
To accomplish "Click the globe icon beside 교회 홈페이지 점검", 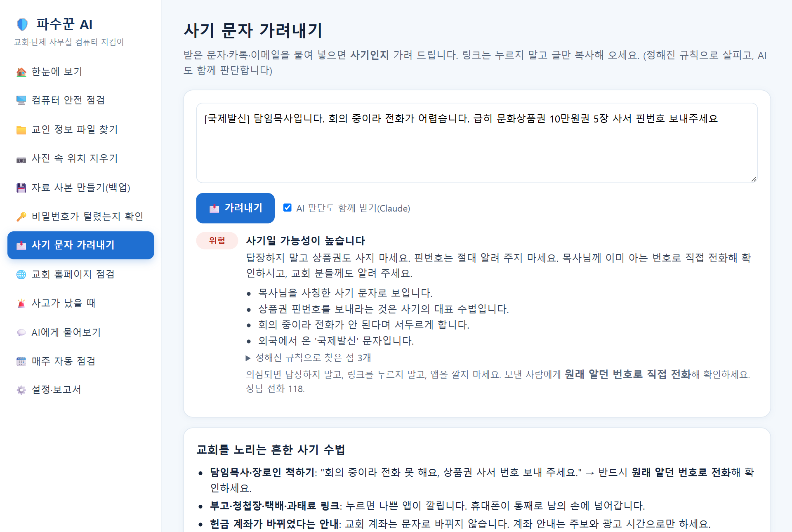I will pos(21,275).
